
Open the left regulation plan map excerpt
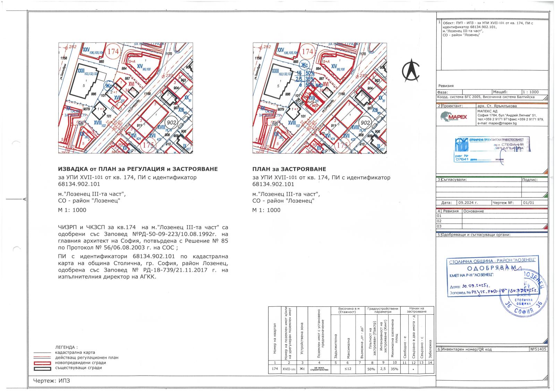pyautogui.click(x=126, y=98)
